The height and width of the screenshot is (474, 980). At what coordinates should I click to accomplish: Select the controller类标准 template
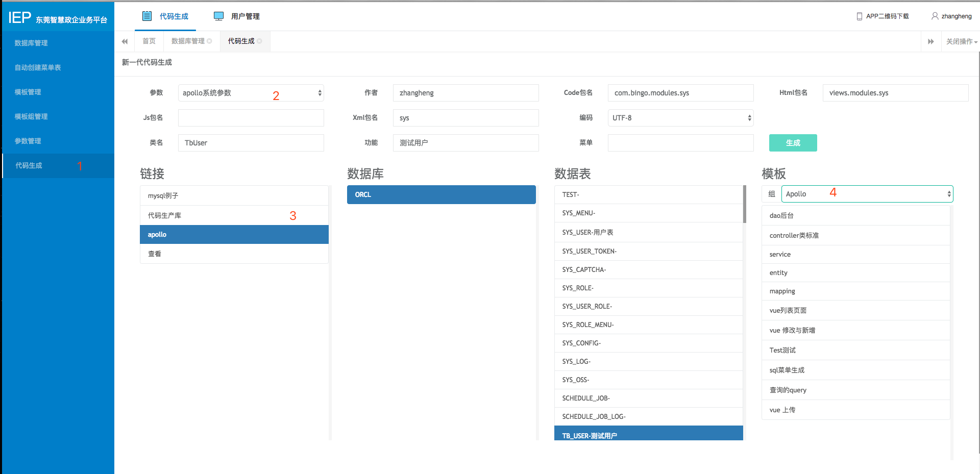(x=856, y=235)
